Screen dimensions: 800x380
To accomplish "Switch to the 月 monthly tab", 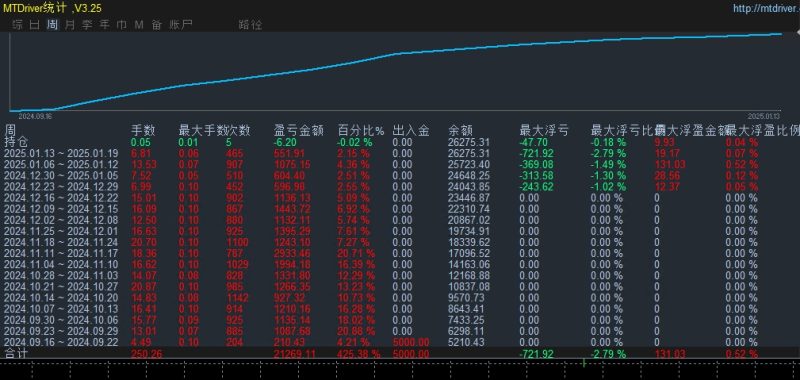I will [x=69, y=24].
